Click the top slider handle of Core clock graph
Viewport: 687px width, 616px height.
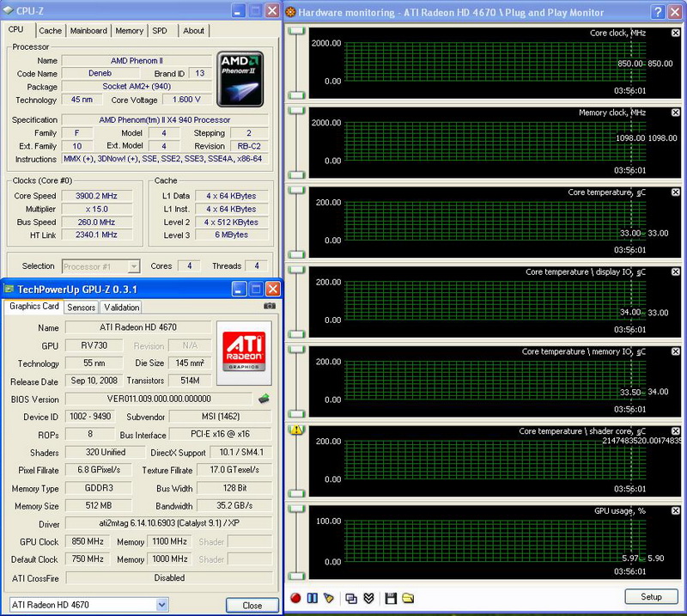point(296,32)
